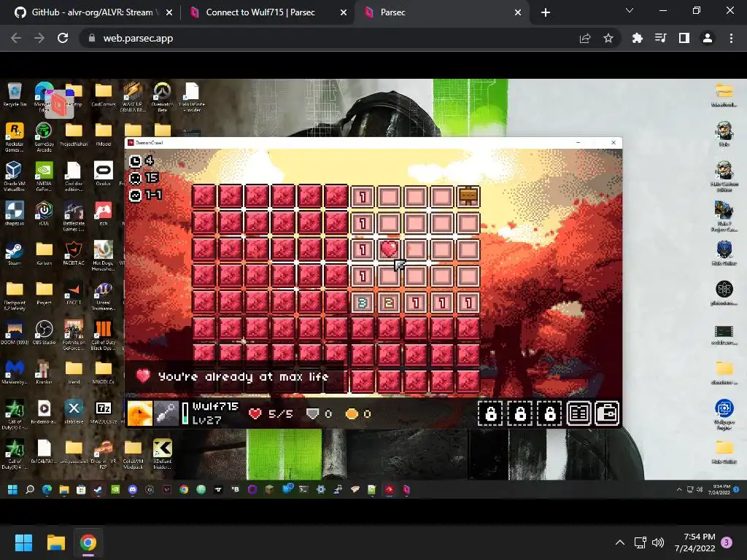Open the Oculus desktop shortcut
Image resolution: width=747 pixels, height=560 pixels.
pyautogui.click(x=104, y=174)
